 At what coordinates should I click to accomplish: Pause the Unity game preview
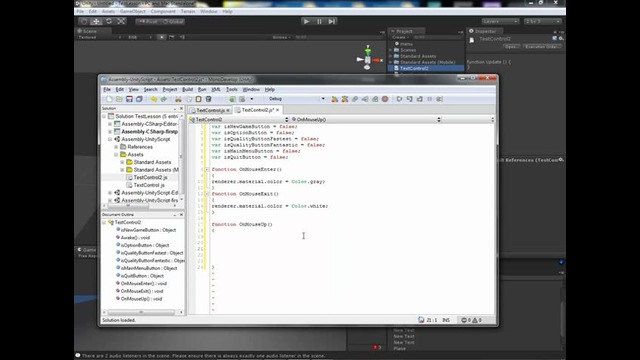click(319, 21)
